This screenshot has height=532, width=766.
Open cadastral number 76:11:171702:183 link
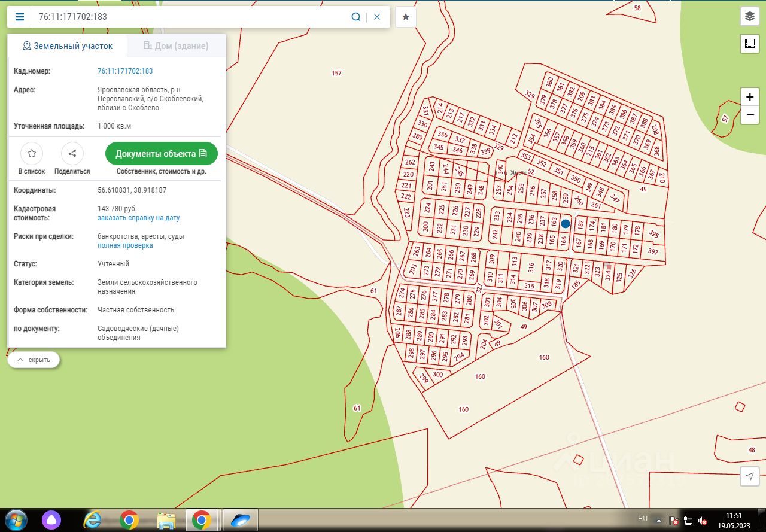point(125,71)
